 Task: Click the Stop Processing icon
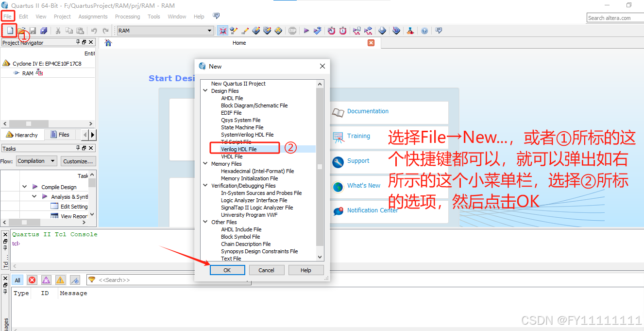[292, 30]
